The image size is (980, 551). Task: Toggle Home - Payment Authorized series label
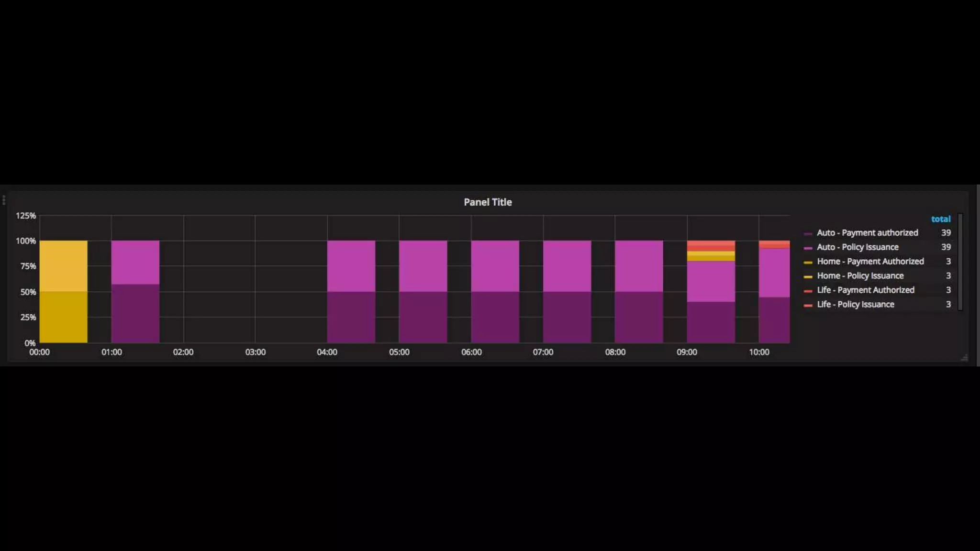(x=870, y=262)
